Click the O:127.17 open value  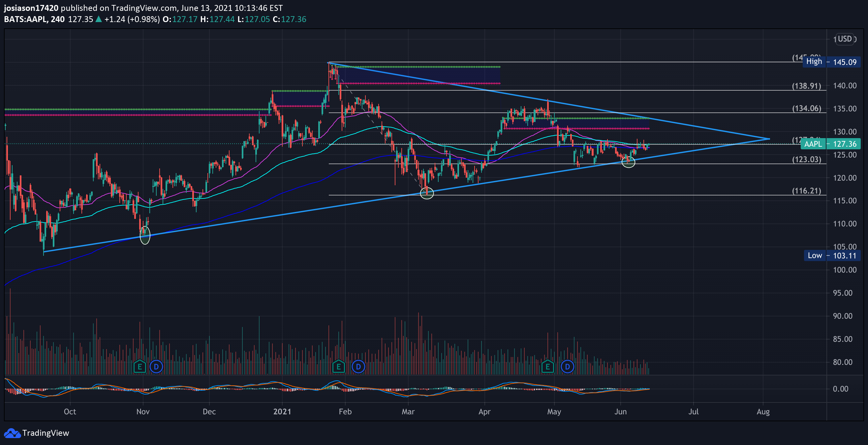click(x=180, y=19)
